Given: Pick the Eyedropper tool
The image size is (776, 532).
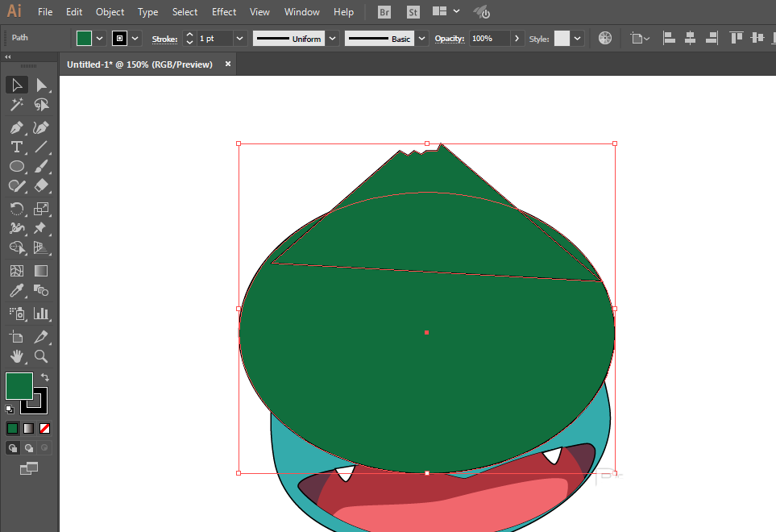Looking at the screenshot, I should 17,290.
